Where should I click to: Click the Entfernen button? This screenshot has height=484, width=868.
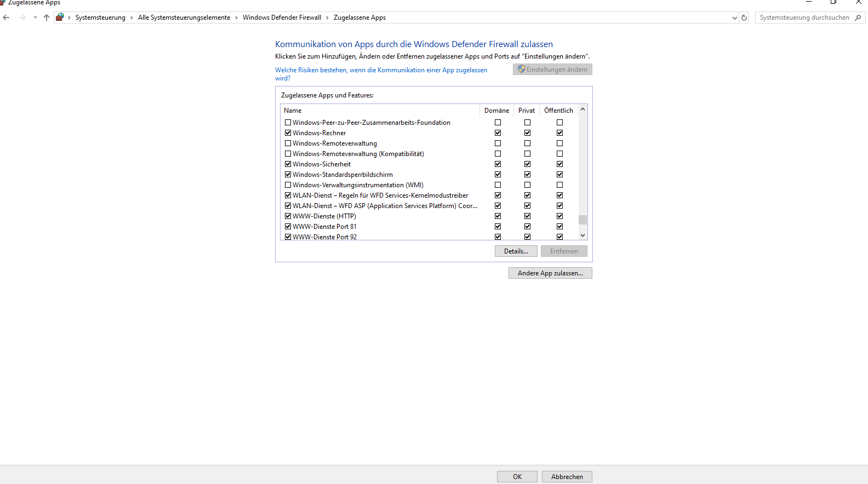point(564,251)
